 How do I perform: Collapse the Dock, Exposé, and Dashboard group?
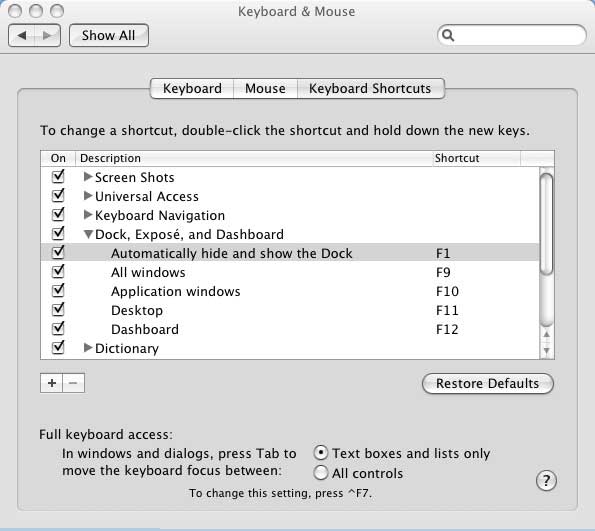(88, 234)
